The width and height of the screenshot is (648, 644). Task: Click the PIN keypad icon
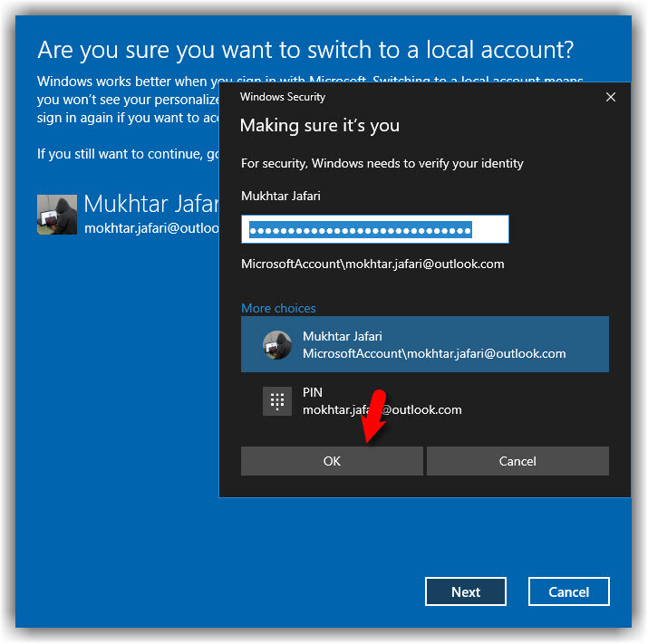point(277,401)
